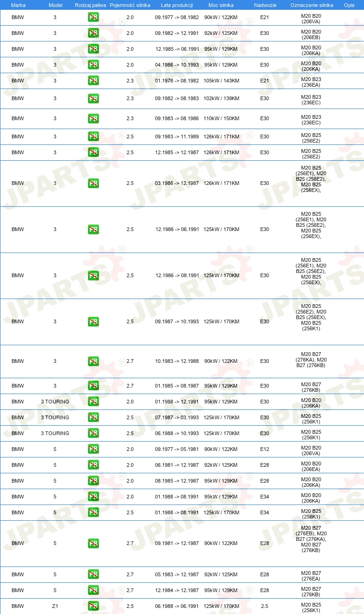This screenshot has width=364, height=614.
Task: Click the PB icon in the 03.1986 -> 12.1987 row
Action: click(93, 183)
